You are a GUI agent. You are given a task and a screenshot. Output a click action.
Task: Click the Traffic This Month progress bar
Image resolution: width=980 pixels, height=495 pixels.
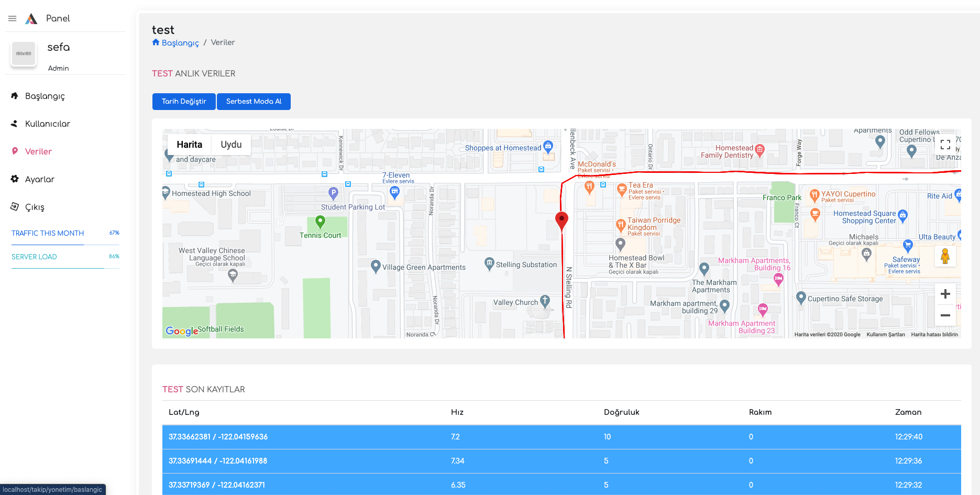(65, 245)
